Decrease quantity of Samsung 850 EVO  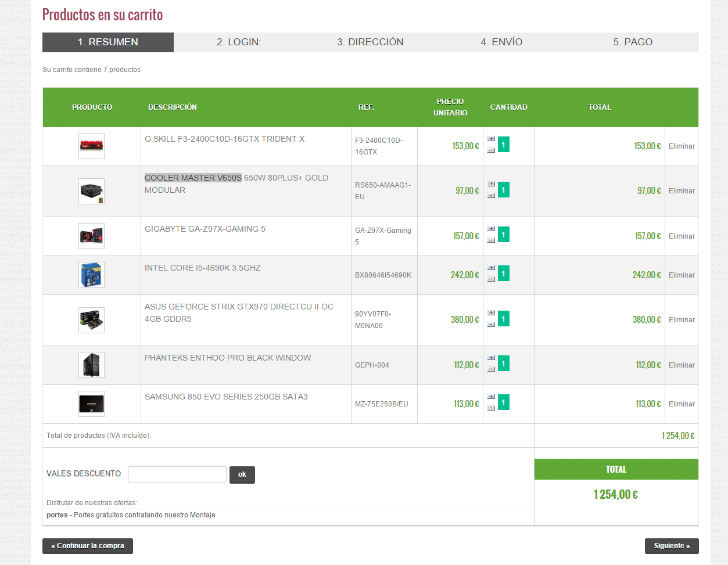tap(491, 408)
